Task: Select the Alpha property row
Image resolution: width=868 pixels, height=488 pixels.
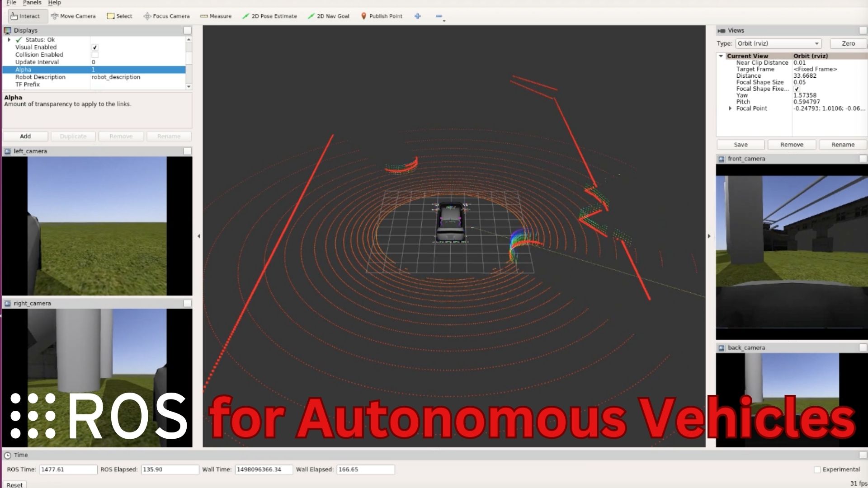Action: [x=94, y=70]
